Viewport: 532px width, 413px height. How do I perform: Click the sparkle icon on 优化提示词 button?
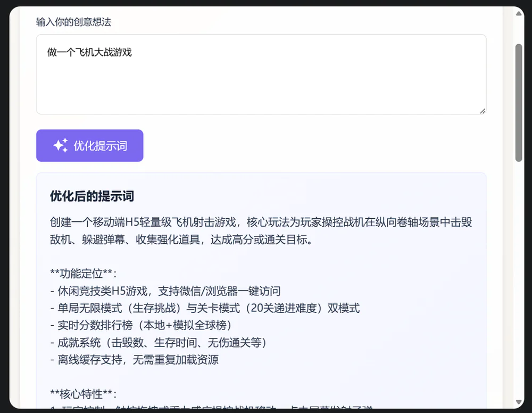click(61, 145)
